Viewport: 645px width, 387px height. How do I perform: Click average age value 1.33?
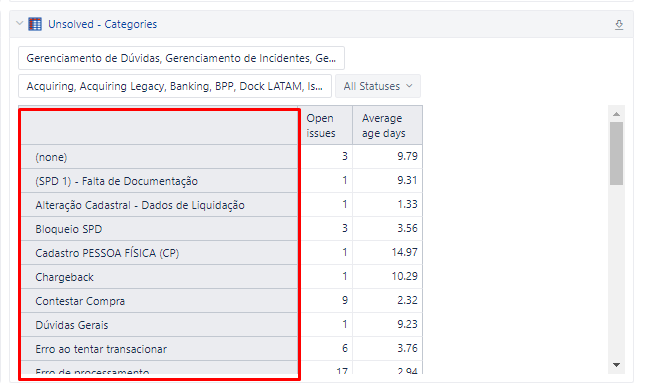(x=407, y=204)
